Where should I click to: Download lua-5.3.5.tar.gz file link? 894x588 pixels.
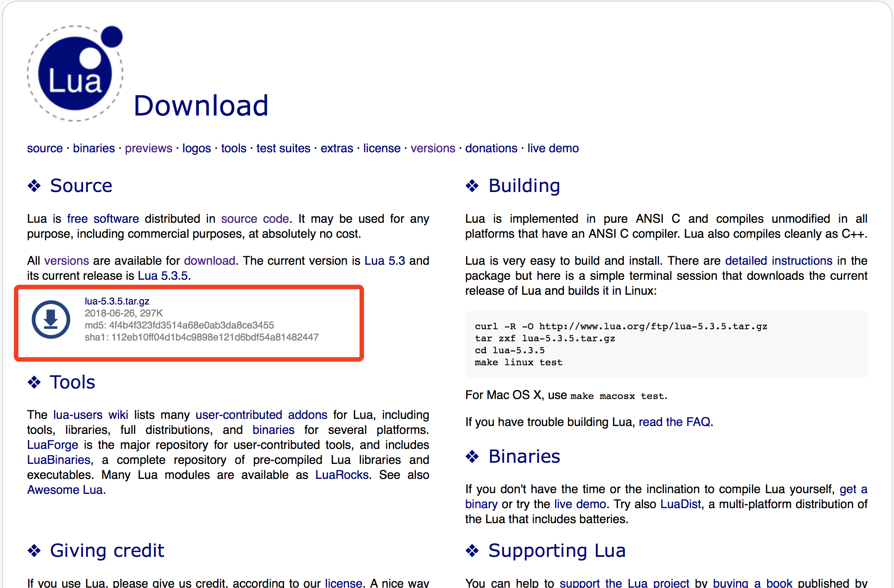(x=117, y=301)
